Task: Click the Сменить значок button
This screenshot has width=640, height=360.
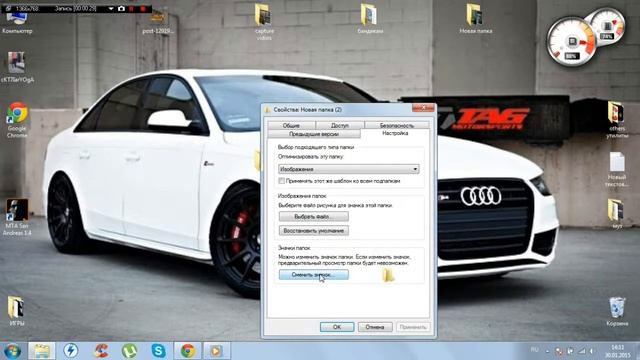Action: (x=313, y=275)
